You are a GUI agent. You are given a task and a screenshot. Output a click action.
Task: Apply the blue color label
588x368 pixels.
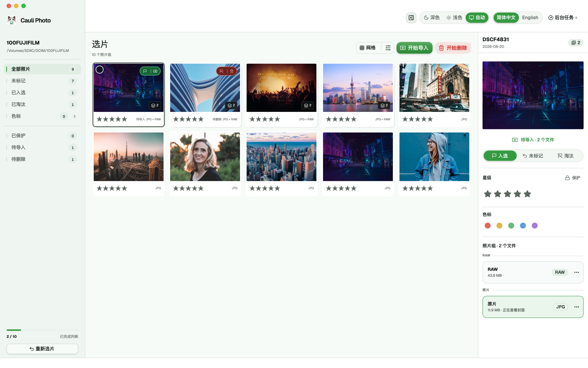click(x=523, y=226)
